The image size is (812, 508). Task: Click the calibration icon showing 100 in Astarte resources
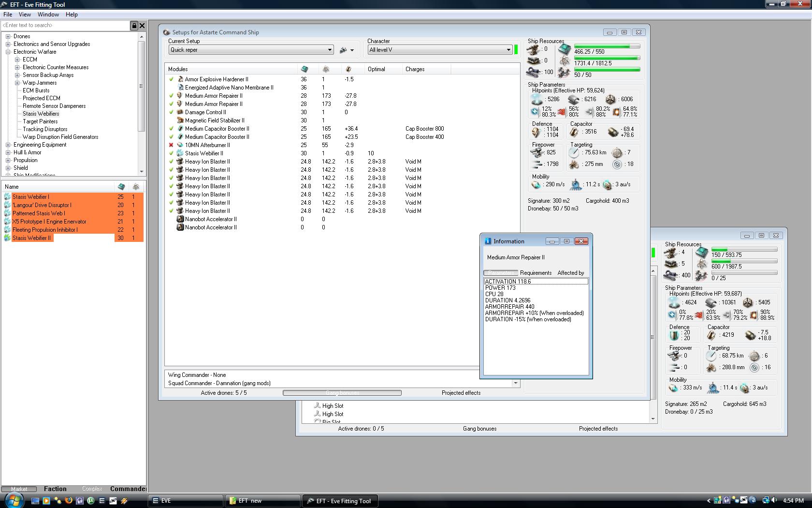click(x=534, y=72)
